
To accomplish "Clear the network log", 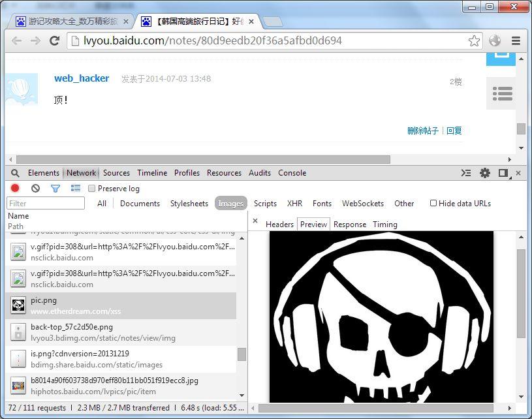I will 35,189.
